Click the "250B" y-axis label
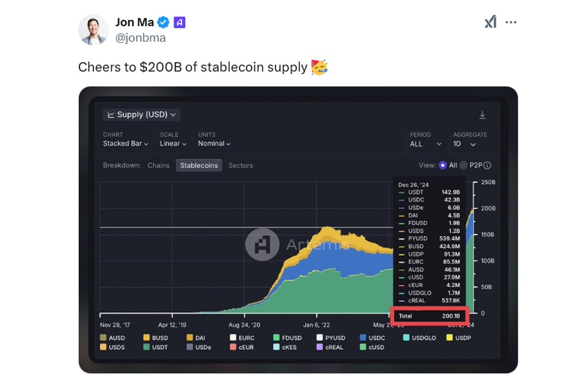This screenshot has width=588, height=386. coord(488,183)
